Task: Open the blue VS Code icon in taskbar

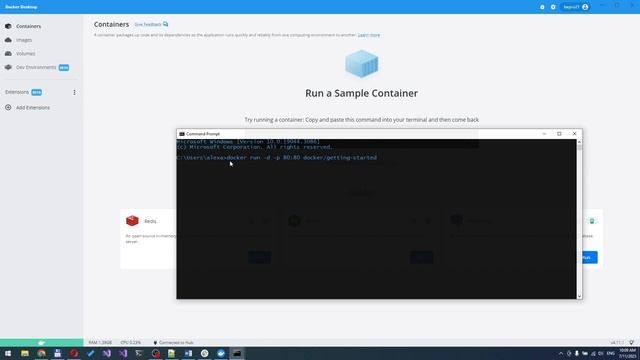Action: coord(90,353)
